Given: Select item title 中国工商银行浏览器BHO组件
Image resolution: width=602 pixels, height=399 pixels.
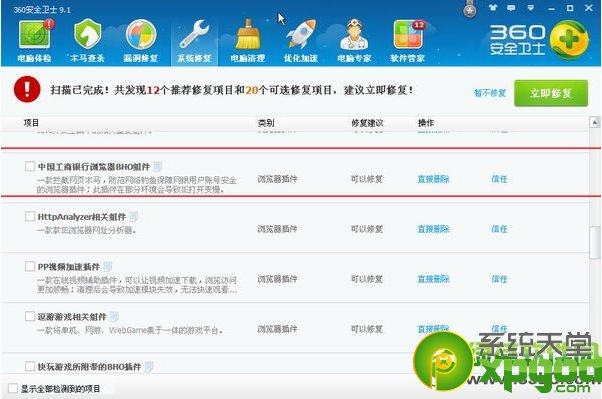Looking at the screenshot, I should point(94,167).
